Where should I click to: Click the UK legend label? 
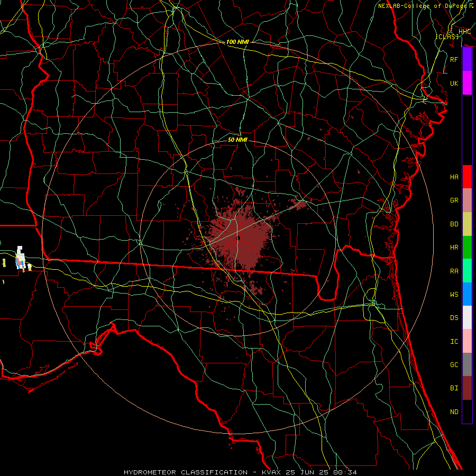(x=454, y=83)
